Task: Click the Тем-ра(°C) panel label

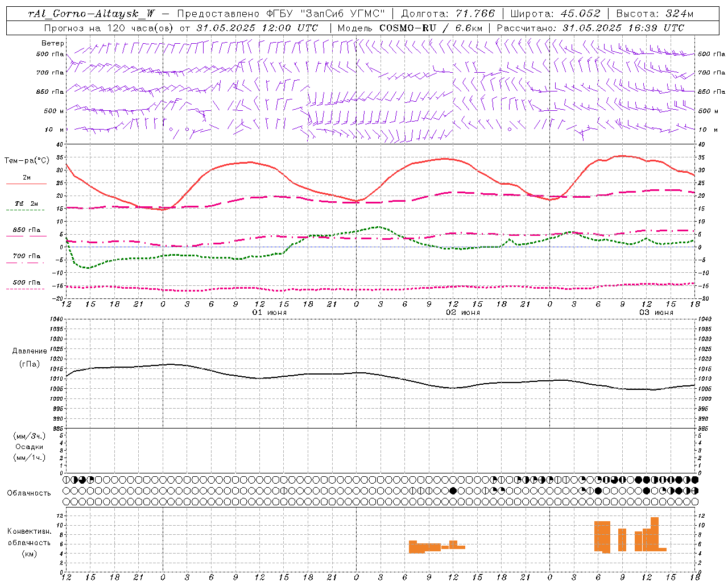Action: (x=27, y=161)
